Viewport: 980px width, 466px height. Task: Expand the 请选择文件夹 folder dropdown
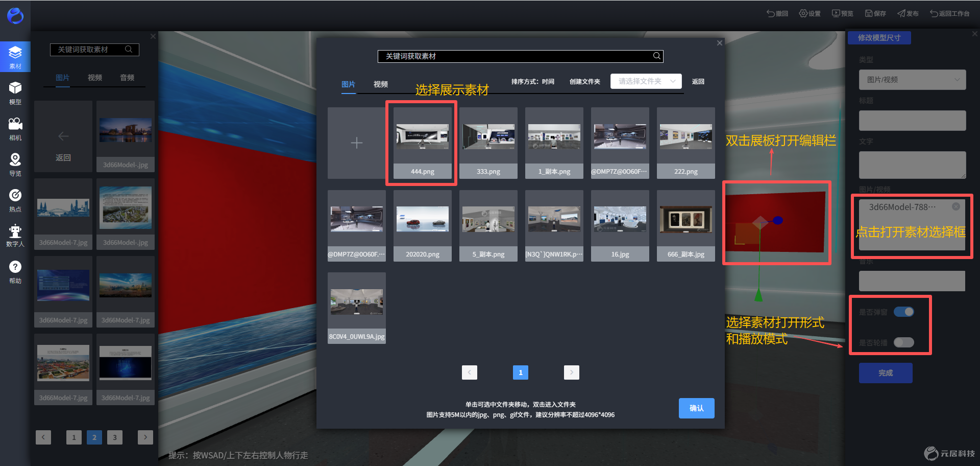pyautogui.click(x=646, y=81)
